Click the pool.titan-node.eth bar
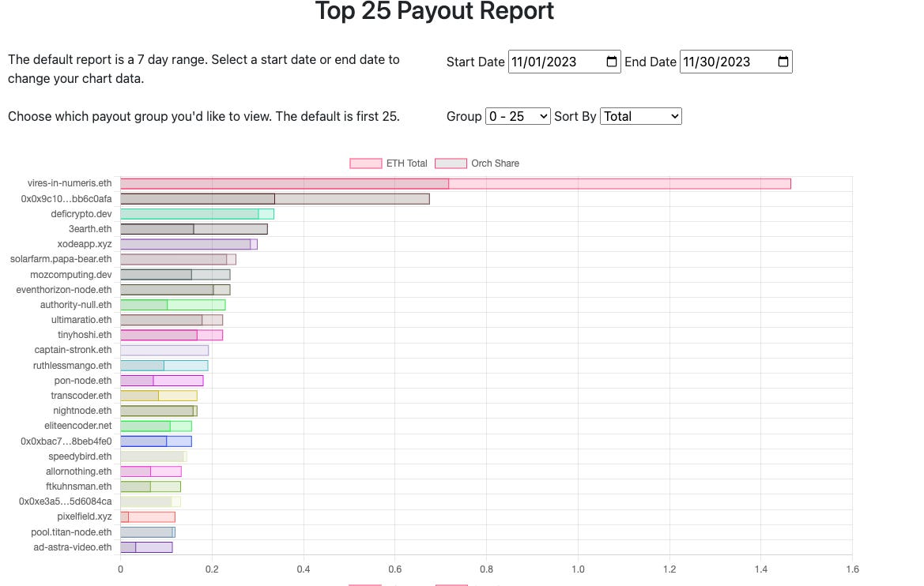This screenshot has height=586, width=924. tap(148, 532)
